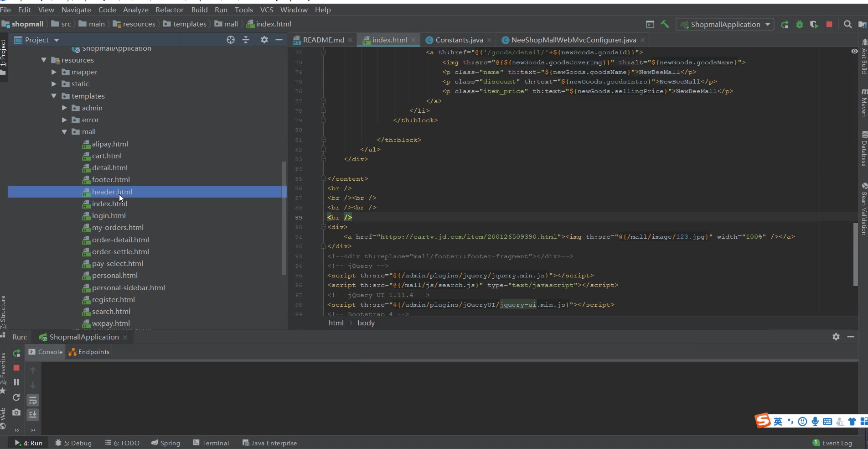
Task: Select cart.html in project tree
Action: [x=107, y=156]
